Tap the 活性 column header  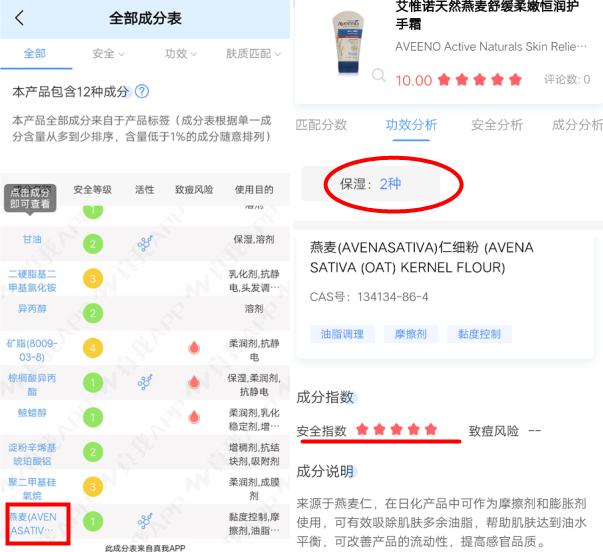145,190
